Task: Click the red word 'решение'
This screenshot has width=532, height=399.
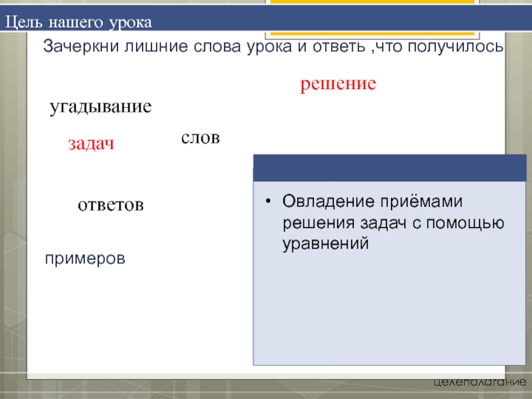Action: [x=338, y=84]
